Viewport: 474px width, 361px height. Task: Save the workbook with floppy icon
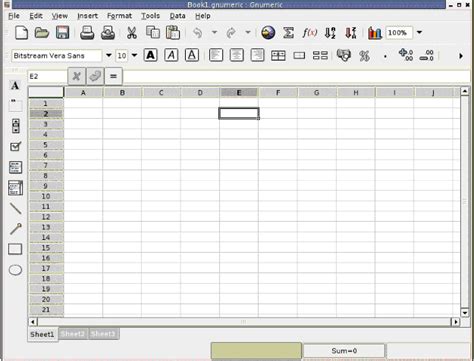pos(62,33)
